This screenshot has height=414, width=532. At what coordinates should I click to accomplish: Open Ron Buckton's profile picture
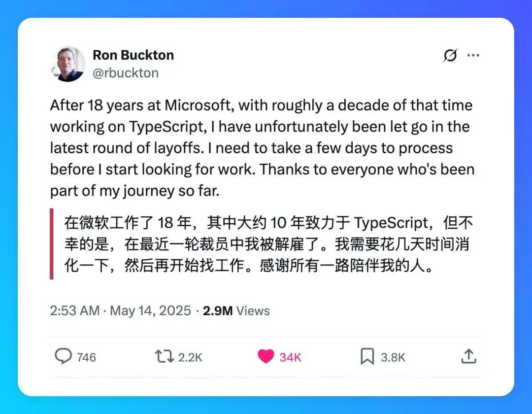click(x=68, y=64)
